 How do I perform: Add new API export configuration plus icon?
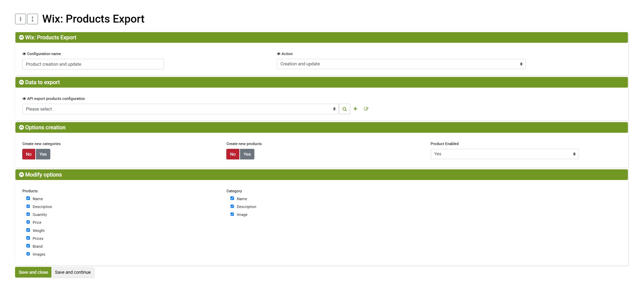click(355, 109)
